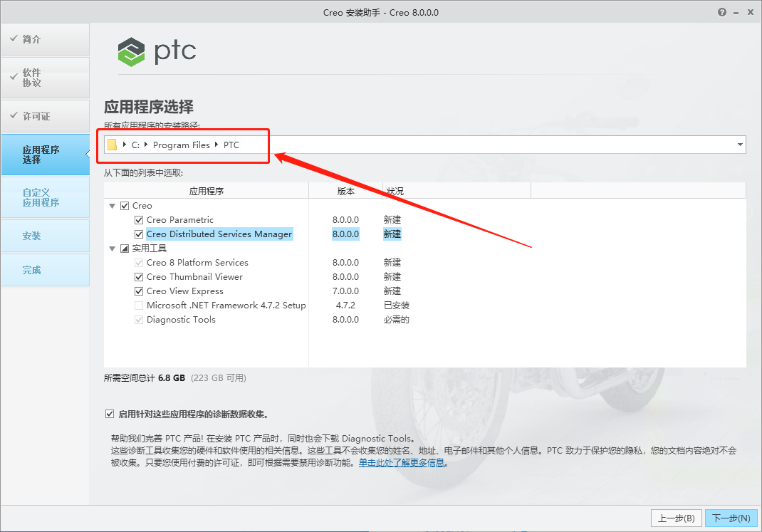Image resolution: width=762 pixels, height=532 pixels.
Task: Click the Creo group label
Action: (142, 206)
